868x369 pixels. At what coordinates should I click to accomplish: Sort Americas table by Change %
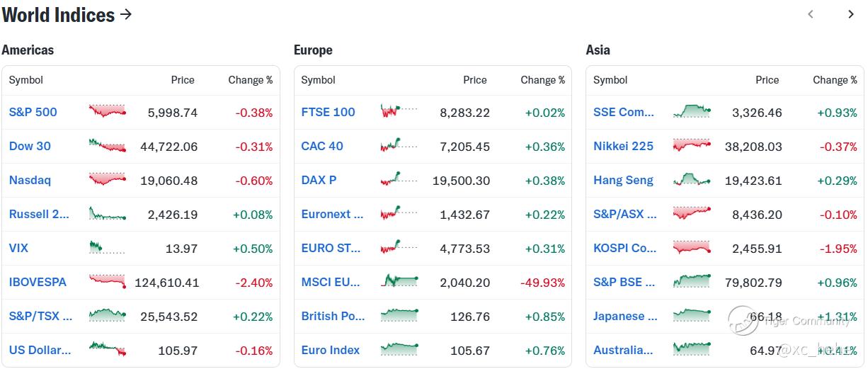pyautogui.click(x=250, y=80)
